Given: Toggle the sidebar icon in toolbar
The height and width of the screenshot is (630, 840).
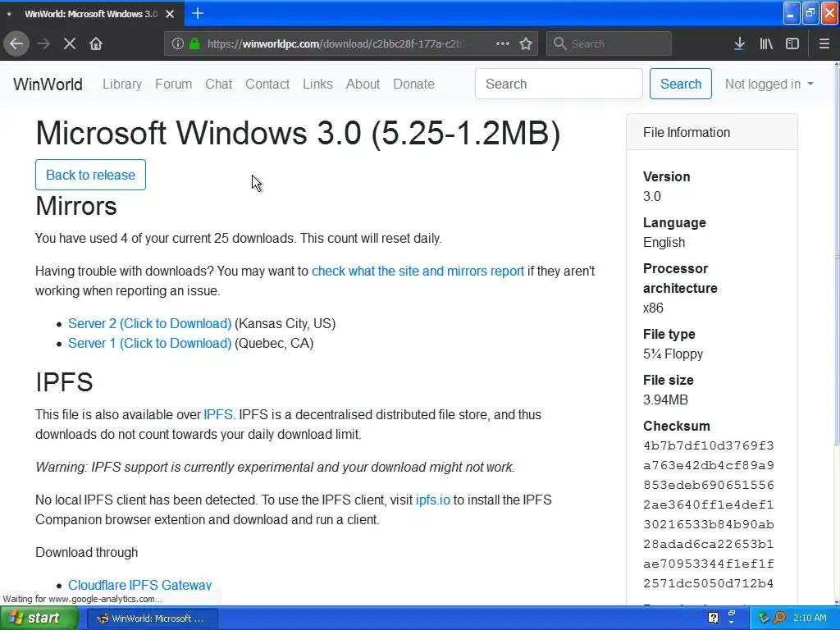Looking at the screenshot, I should pos(792,44).
